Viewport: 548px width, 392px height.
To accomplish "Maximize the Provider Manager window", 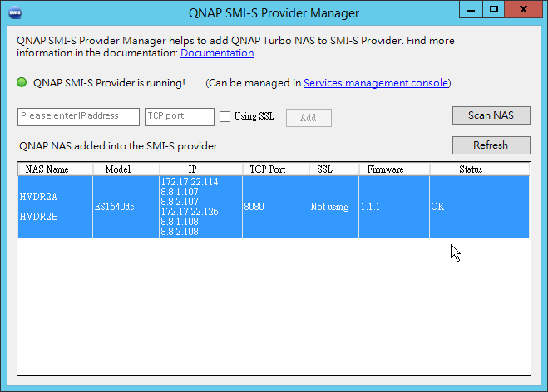I will (493, 10).
